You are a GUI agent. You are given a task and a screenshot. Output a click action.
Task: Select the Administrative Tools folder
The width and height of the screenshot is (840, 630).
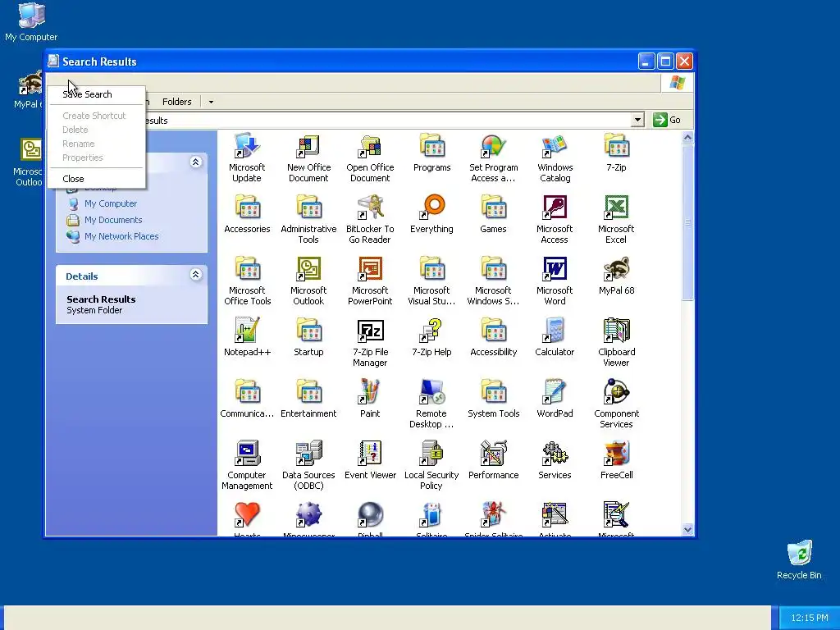pos(308,220)
